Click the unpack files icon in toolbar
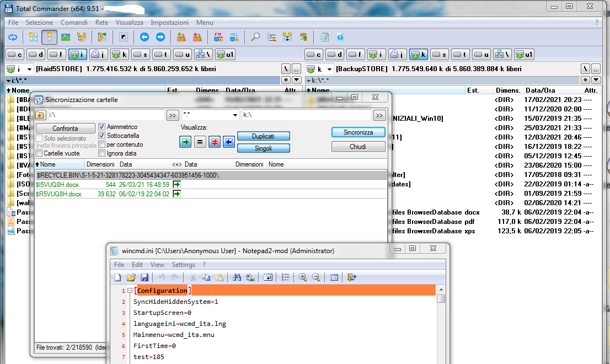610x364 pixels. point(197,38)
